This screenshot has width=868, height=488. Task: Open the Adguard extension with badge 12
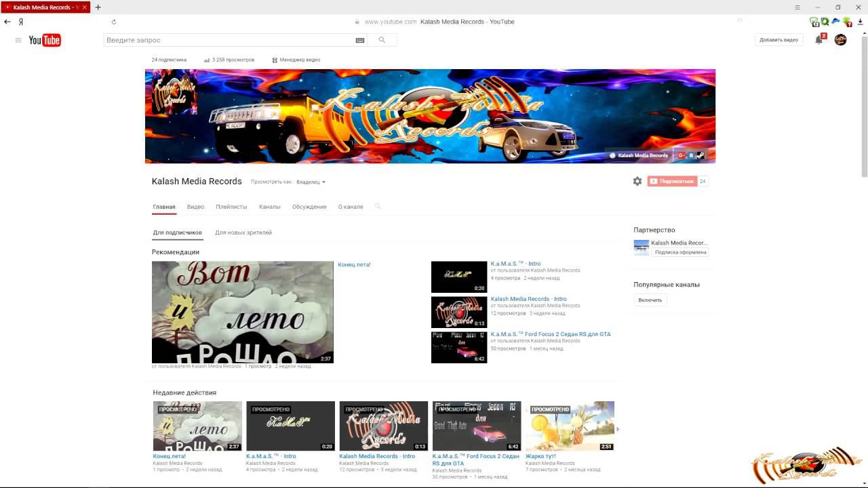click(814, 22)
